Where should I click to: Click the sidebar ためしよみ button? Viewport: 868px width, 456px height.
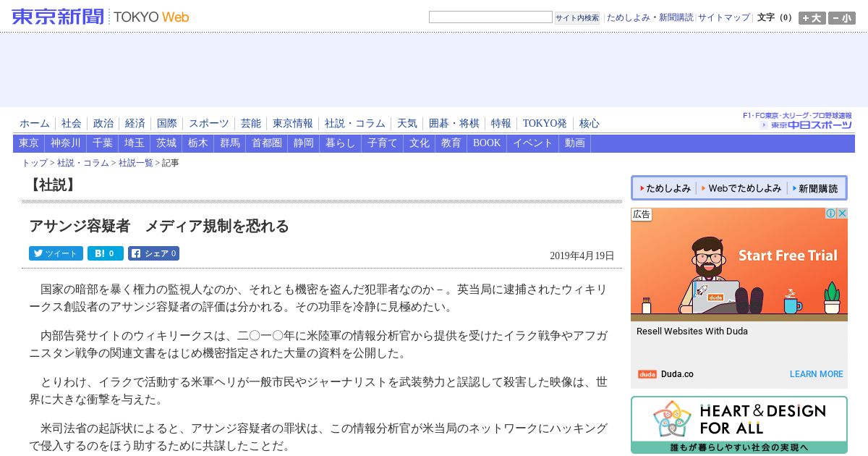(x=665, y=188)
